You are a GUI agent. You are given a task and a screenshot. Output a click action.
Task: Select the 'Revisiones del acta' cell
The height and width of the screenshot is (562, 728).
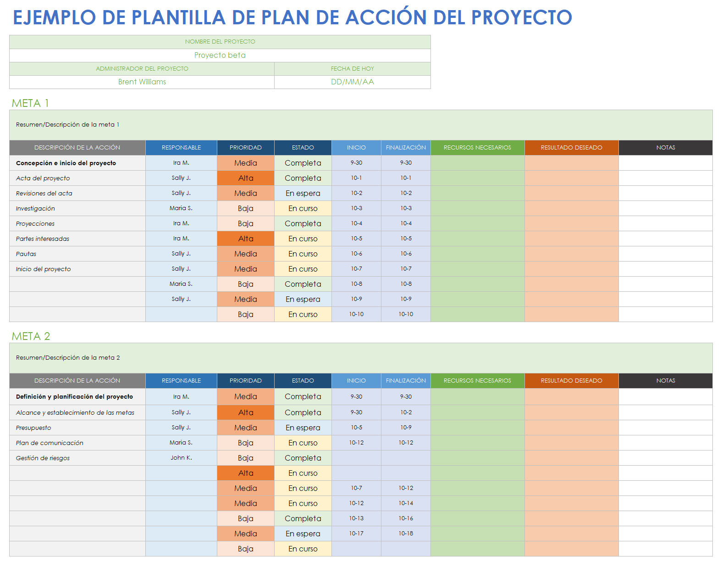[x=77, y=193]
